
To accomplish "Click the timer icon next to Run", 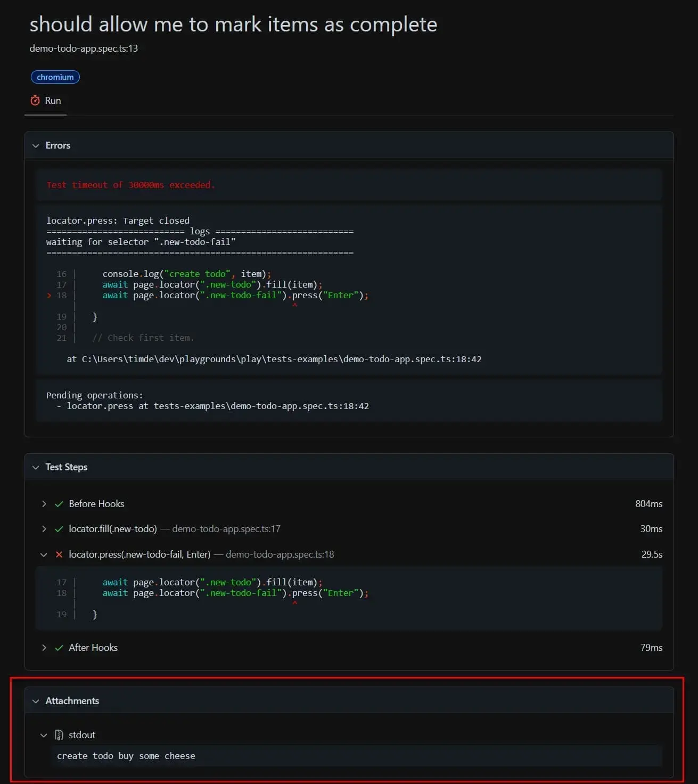I will [x=35, y=100].
